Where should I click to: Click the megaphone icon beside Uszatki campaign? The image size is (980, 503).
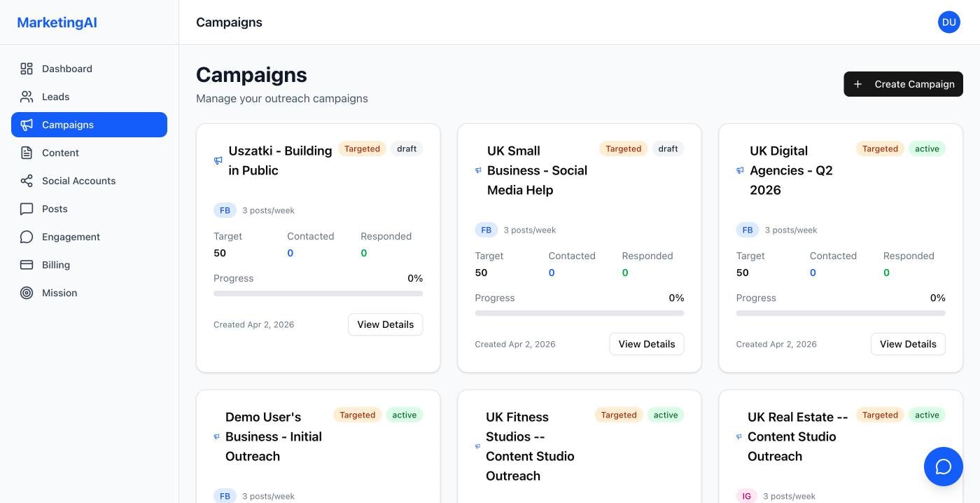tap(218, 160)
